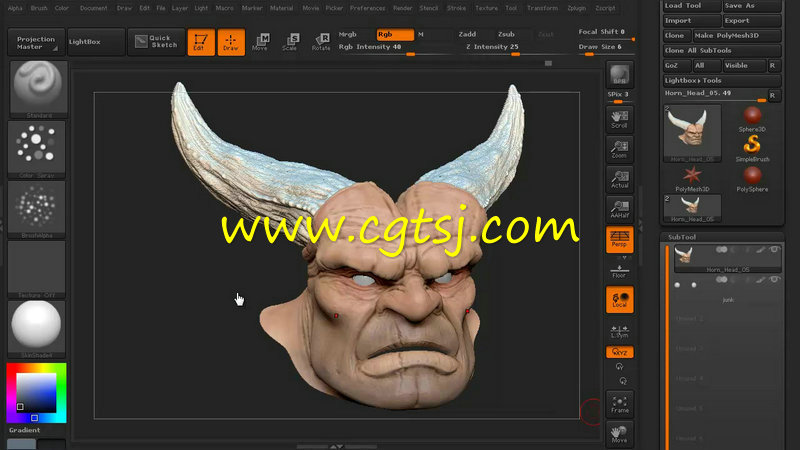Click the Quick Sketch button

[156, 42]
